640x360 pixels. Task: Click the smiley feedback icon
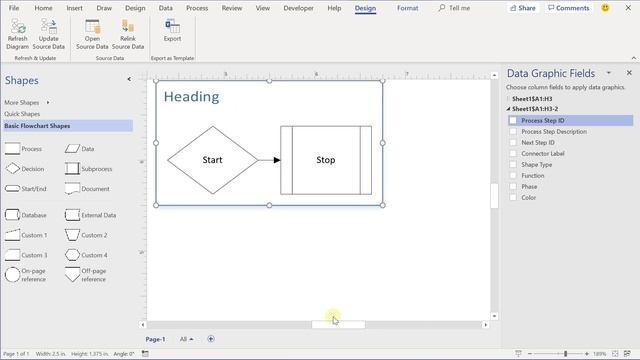(x=605, y=8)
